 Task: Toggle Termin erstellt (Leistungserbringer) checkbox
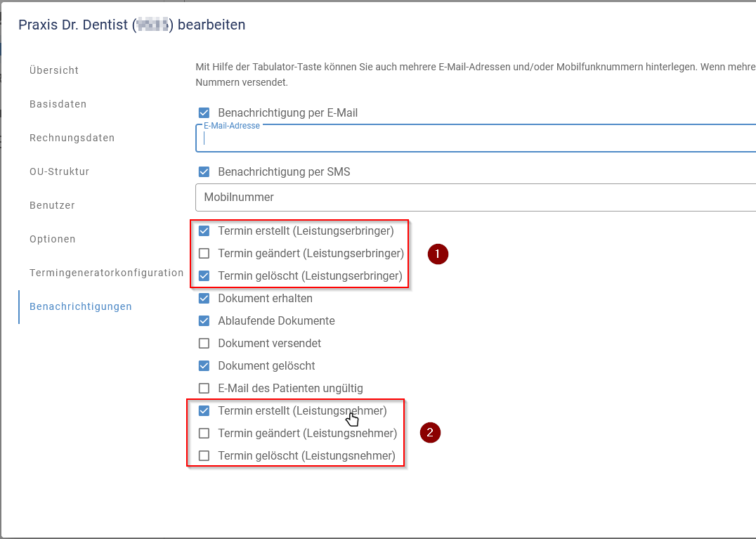pyautogui.click(x=204, y=230)
